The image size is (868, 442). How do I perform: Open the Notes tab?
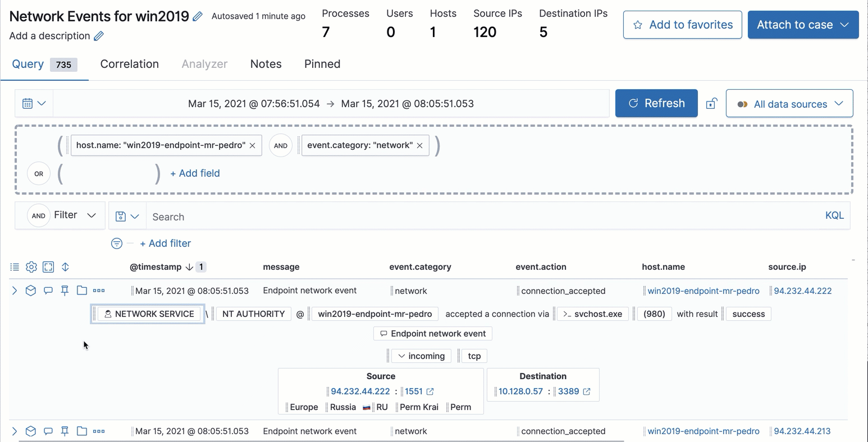click(x=266, y=64)
